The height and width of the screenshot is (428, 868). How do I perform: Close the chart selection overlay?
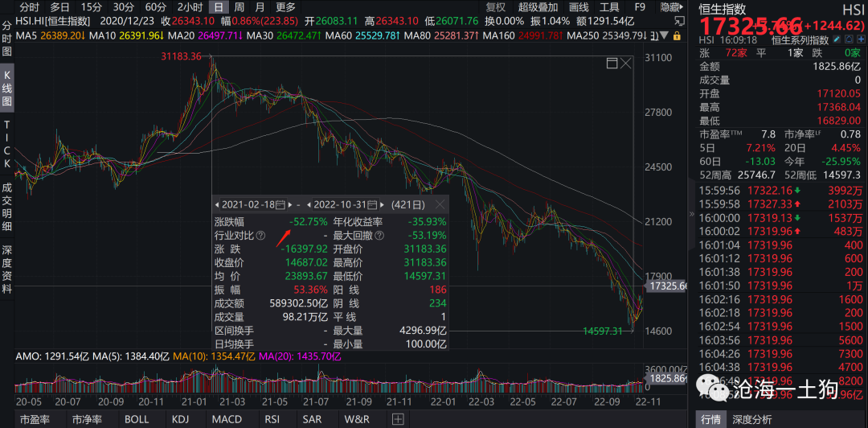(x=626, y=64)
